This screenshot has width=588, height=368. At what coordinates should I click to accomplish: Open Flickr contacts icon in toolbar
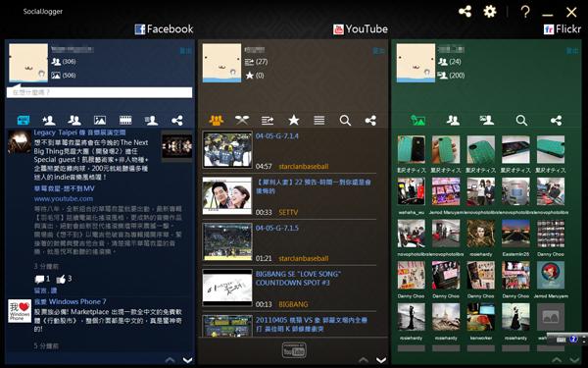(x=453, y=120)
